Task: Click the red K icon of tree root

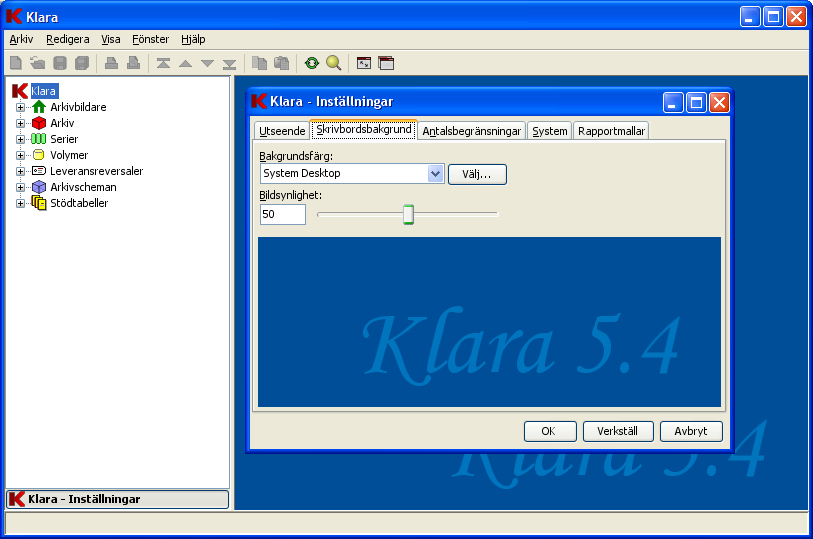Action: [20, 91]
